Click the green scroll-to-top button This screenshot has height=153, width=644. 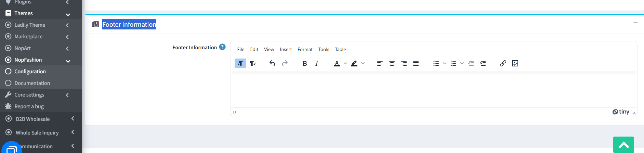point(623,145)
